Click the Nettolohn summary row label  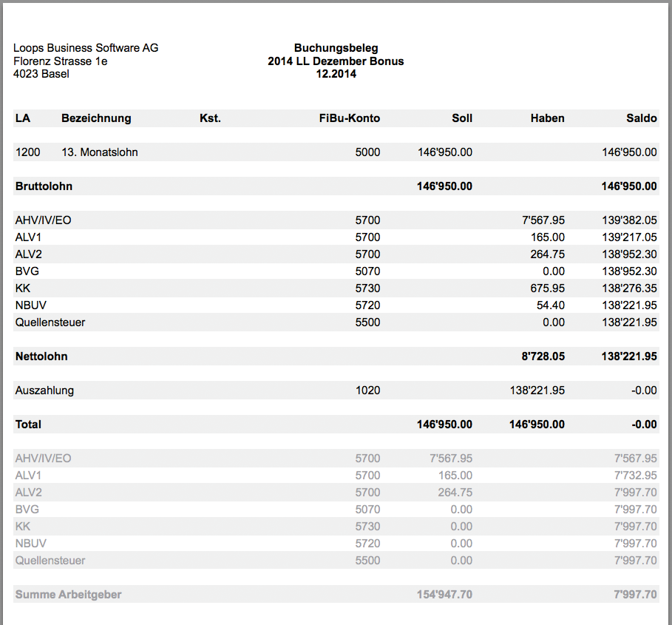coord(41,357)
